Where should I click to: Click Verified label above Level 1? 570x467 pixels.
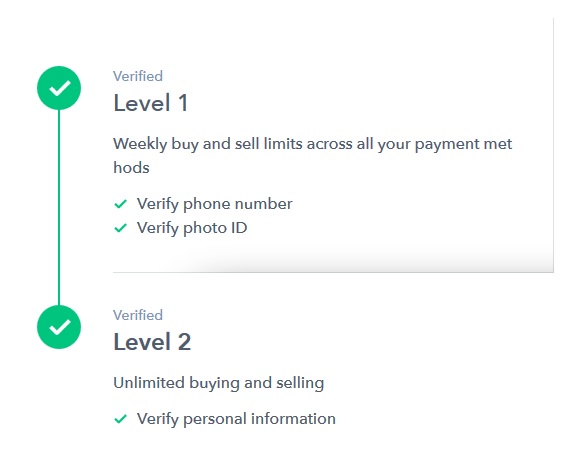pyautogui.click(x=138, y=76)
